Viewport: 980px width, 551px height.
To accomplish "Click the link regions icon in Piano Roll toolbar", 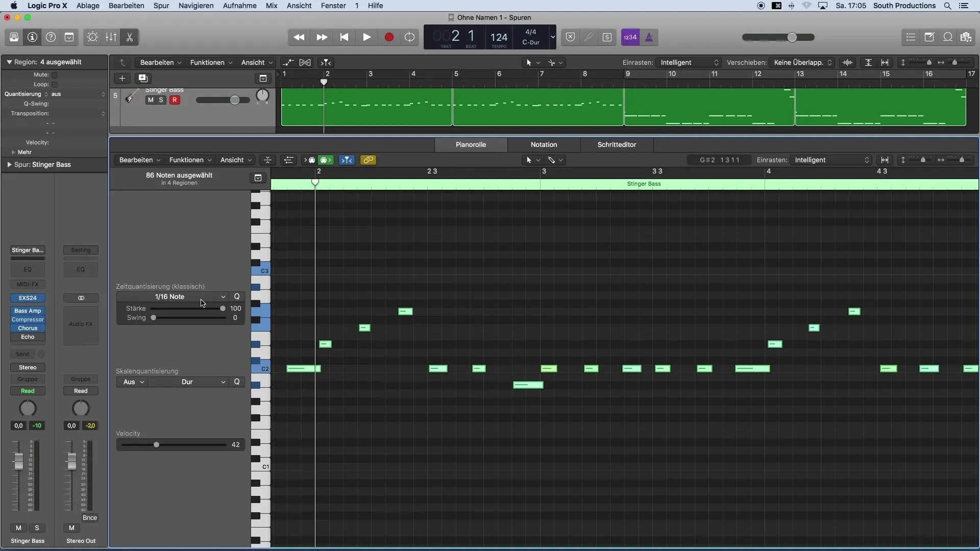I will click(x=368, y=160).
